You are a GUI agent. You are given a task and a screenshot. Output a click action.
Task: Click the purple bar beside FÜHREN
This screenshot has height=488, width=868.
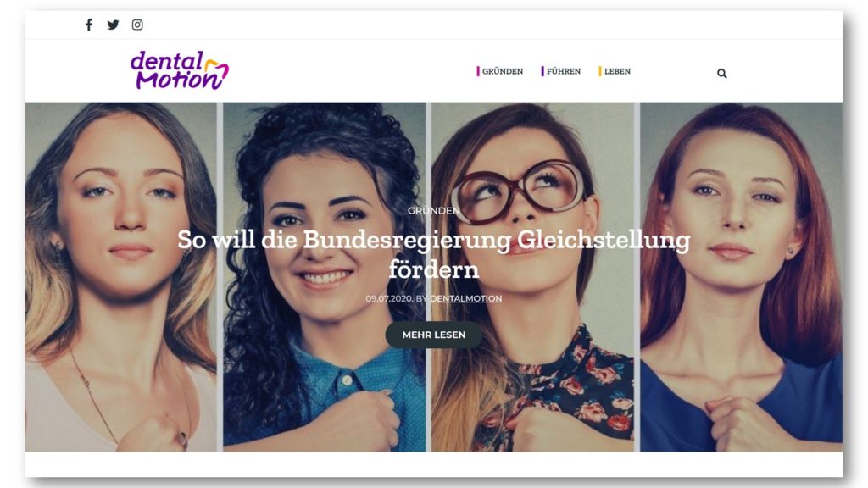pyautogui.click(x=542, y=71)
